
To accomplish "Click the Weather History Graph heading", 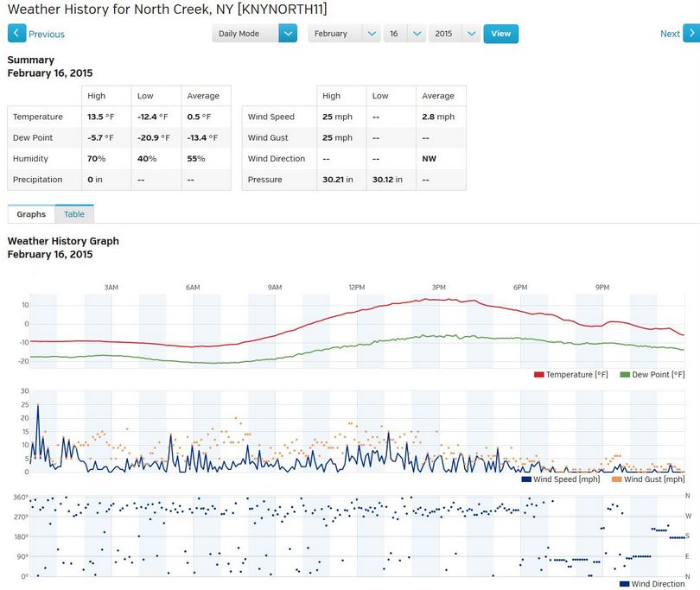I will (x=63, y=241).
